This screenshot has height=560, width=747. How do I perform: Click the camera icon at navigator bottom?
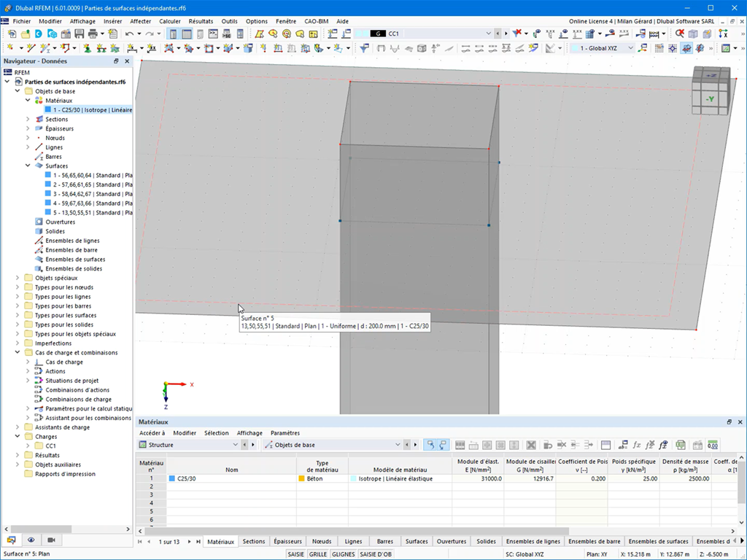pyautogui.click(x=52, y=540)
